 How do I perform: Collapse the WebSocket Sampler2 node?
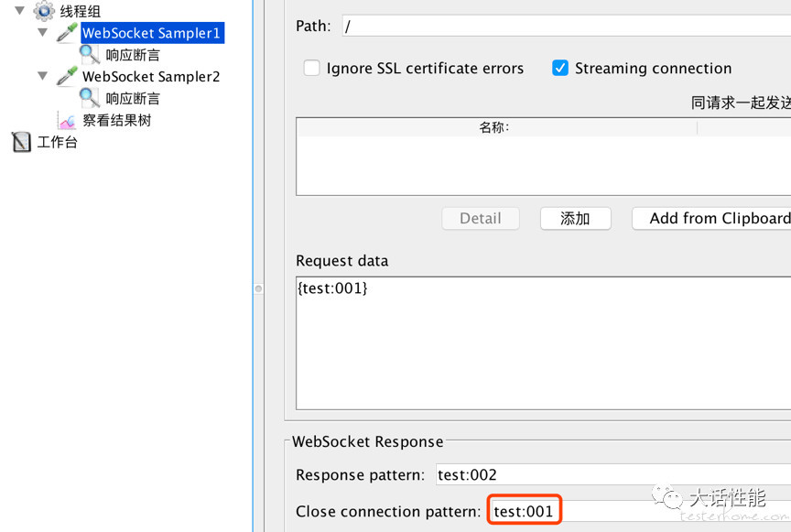43,76
